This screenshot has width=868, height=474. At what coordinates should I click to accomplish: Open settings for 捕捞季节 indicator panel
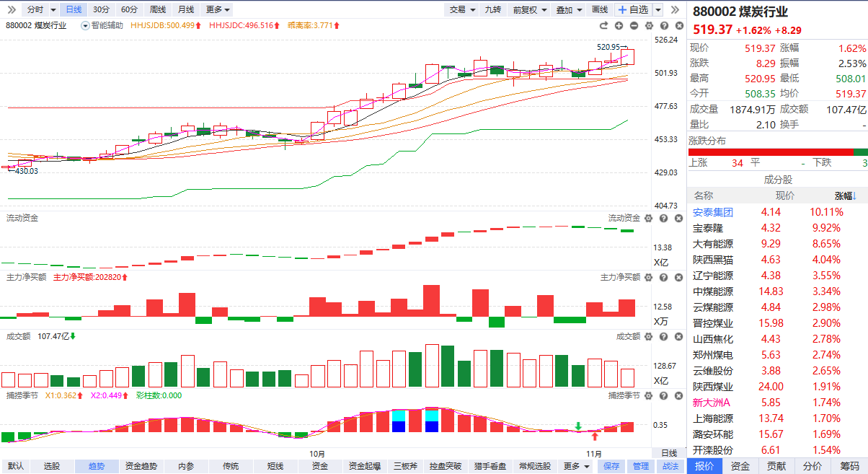point(648,395)
